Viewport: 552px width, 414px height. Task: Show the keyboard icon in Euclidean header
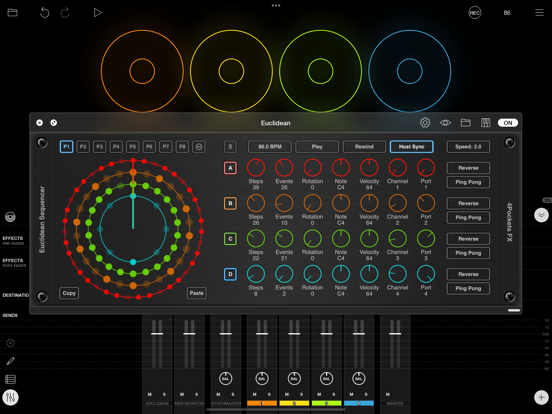(x=485, y=123)
